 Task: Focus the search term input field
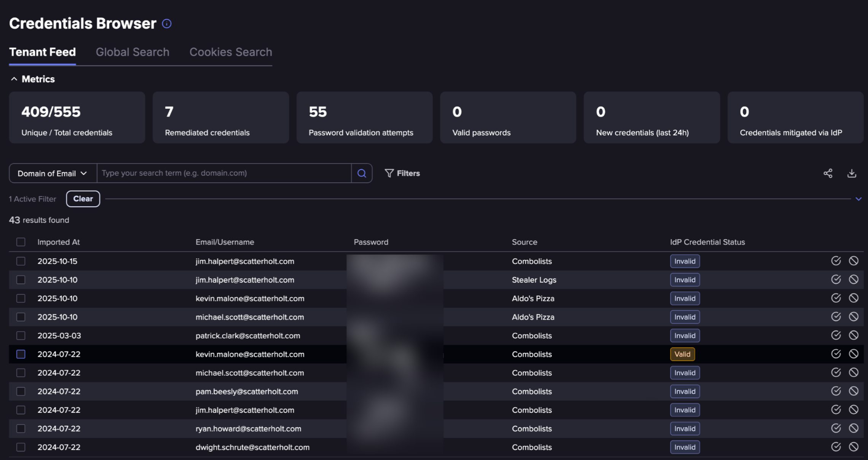[224, 173]
